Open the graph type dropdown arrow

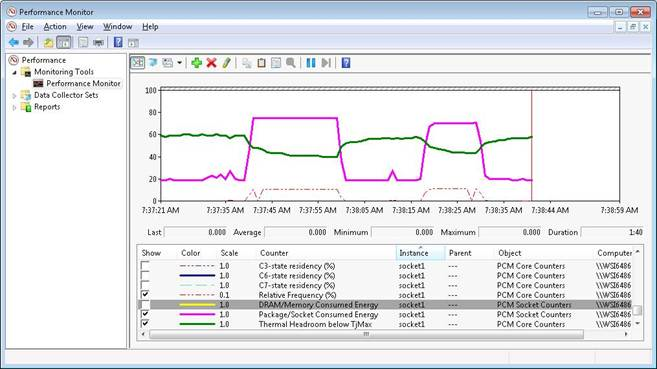point(179,63)
